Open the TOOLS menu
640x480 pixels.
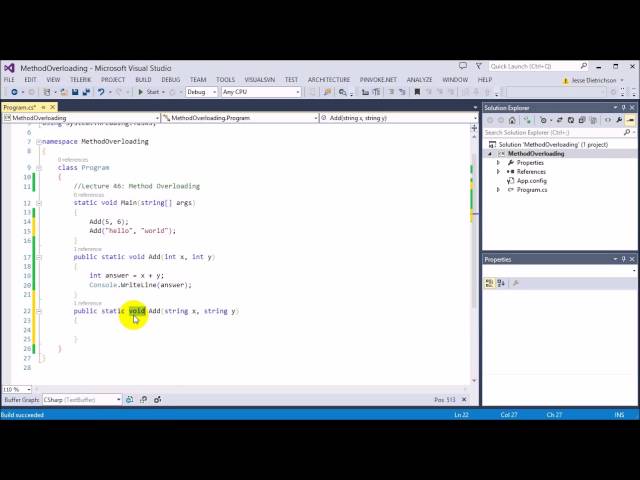coord(225,80)
